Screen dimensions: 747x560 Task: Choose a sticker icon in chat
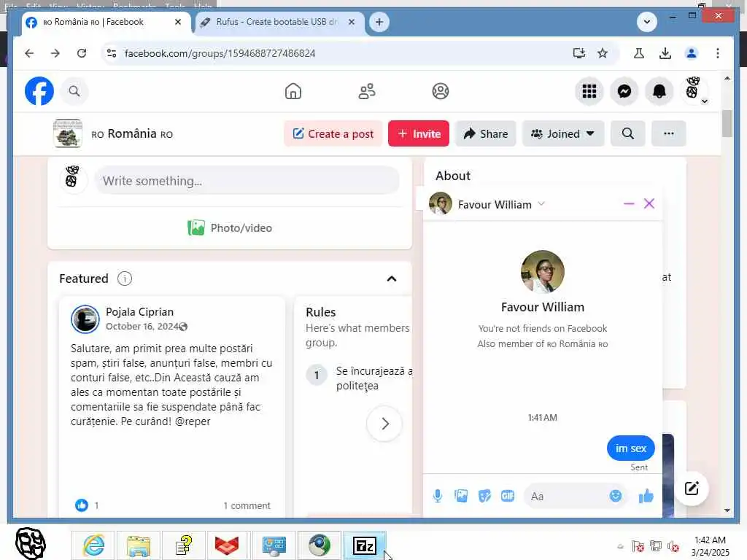point(484,496)
